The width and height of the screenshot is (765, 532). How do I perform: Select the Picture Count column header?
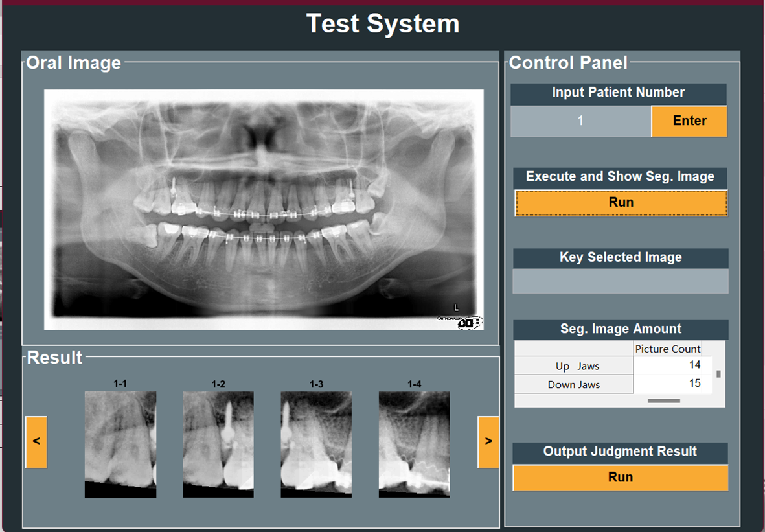[x=667, y=349]
